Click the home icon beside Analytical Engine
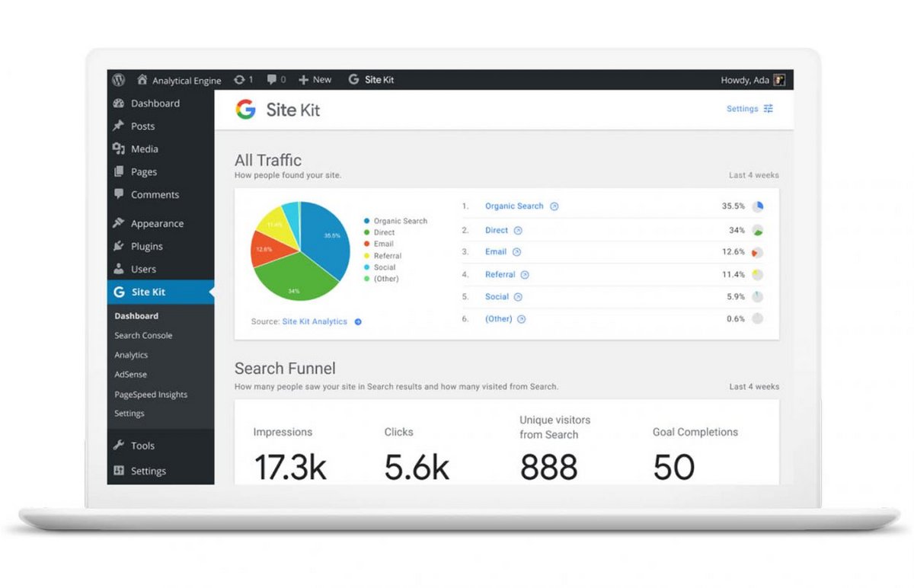Viewport: 914px width, 588px height. click(x=142, y=80)
